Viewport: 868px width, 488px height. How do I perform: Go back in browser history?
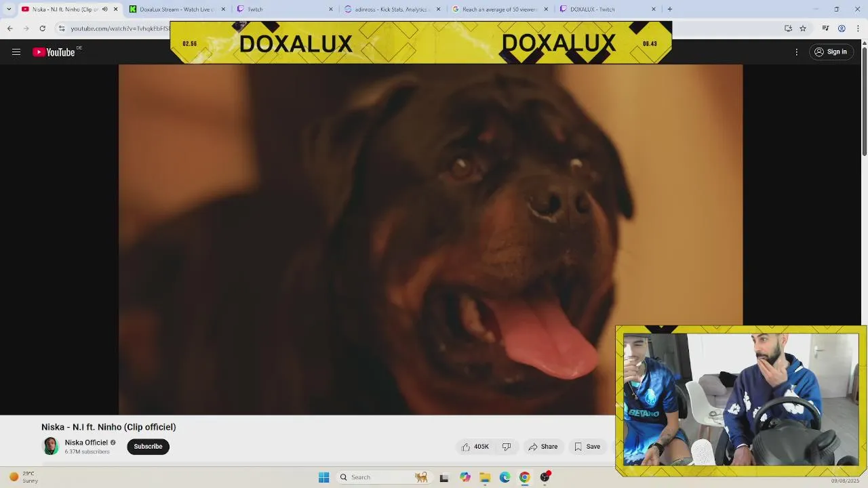pyautogui.click(x=9, y=28)
